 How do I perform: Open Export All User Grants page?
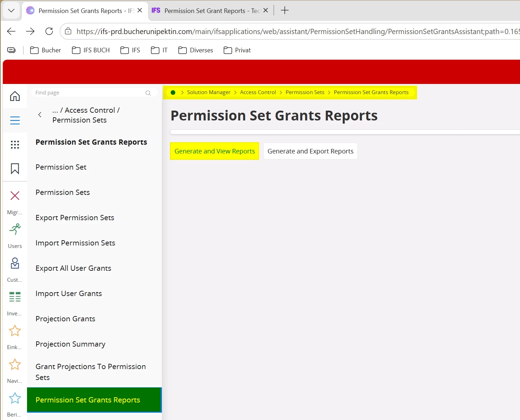click(73, 268)
